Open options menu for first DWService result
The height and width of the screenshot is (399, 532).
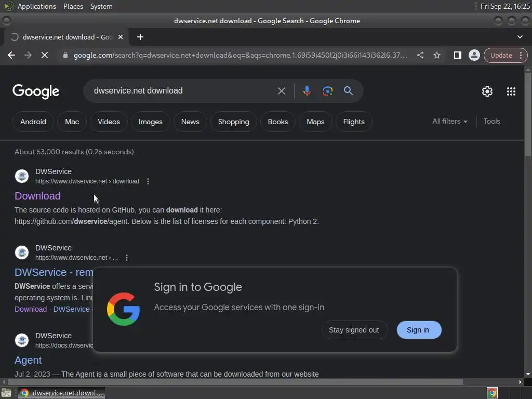tap(148, 181)
